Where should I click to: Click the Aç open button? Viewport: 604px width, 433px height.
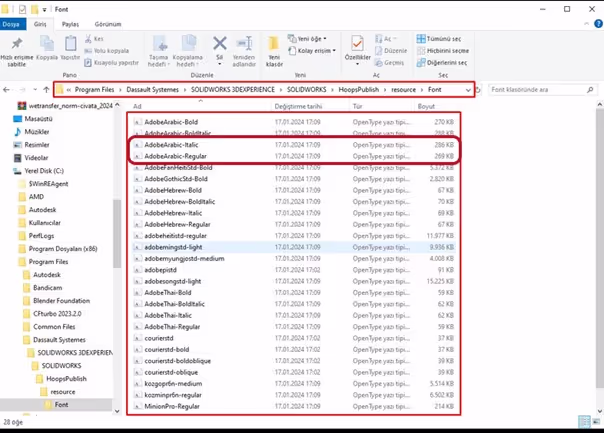(x=386, y=39)
